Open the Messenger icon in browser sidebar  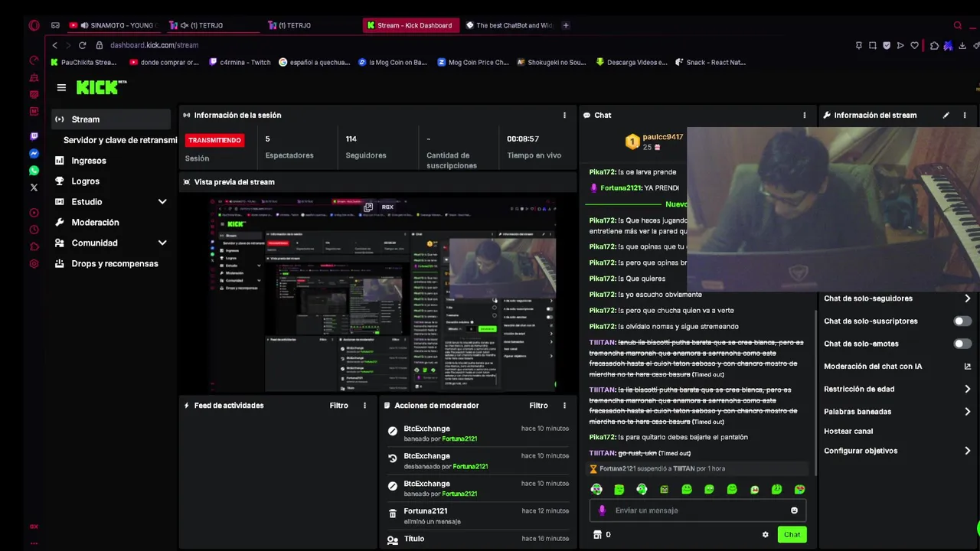pos(34,154)
